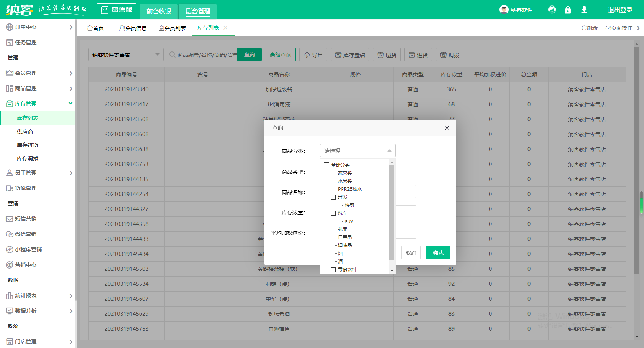
Task: Select 日用品 in category tree
Action: coord(345,237)
